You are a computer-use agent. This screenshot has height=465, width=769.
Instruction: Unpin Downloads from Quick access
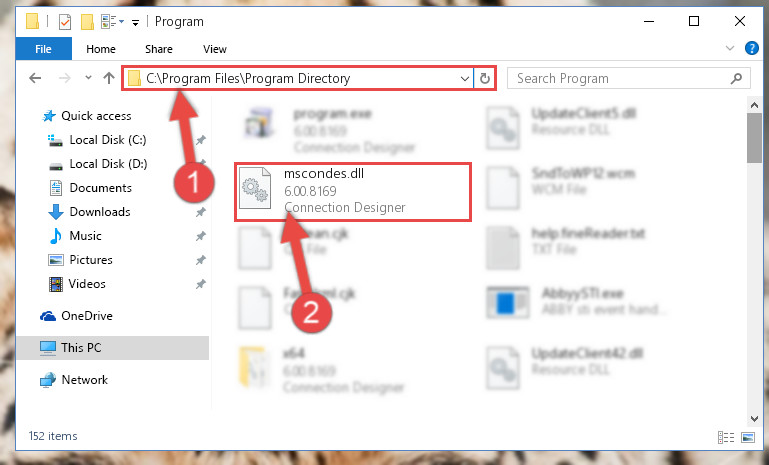tap(201, 212)
